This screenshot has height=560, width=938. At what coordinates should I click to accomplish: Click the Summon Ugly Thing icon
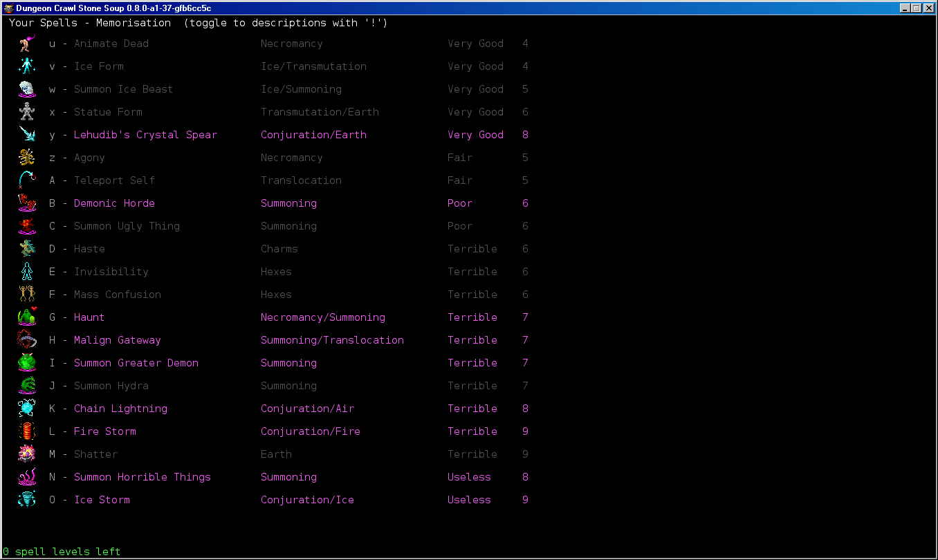pyautogui.click(x=27, y=226)
